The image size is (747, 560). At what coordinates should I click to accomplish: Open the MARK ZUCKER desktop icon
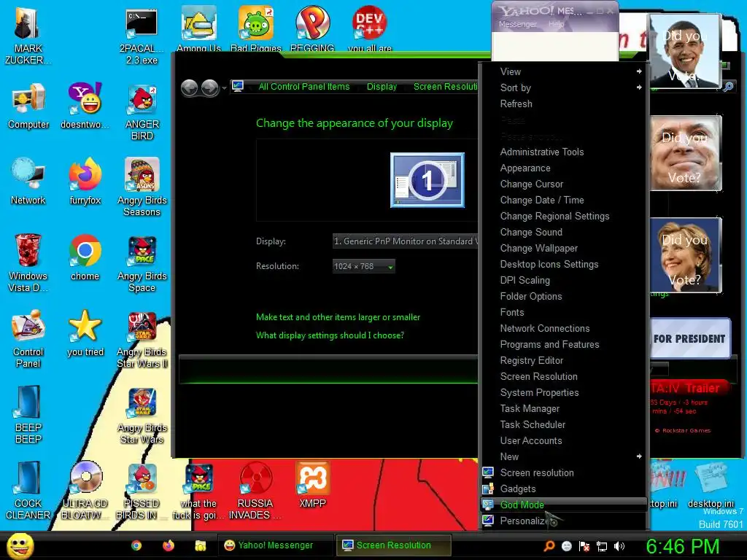click(28, 36)
